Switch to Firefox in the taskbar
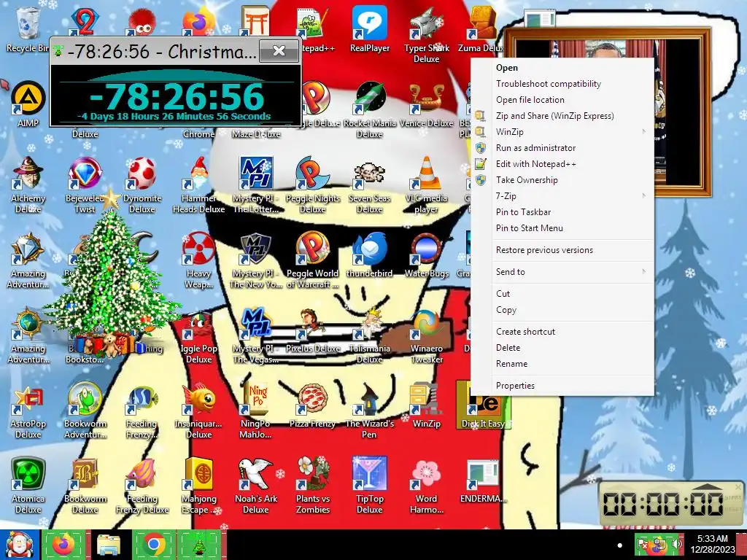The width and height of the screenshot is (747, 560). tap(63, 544)
